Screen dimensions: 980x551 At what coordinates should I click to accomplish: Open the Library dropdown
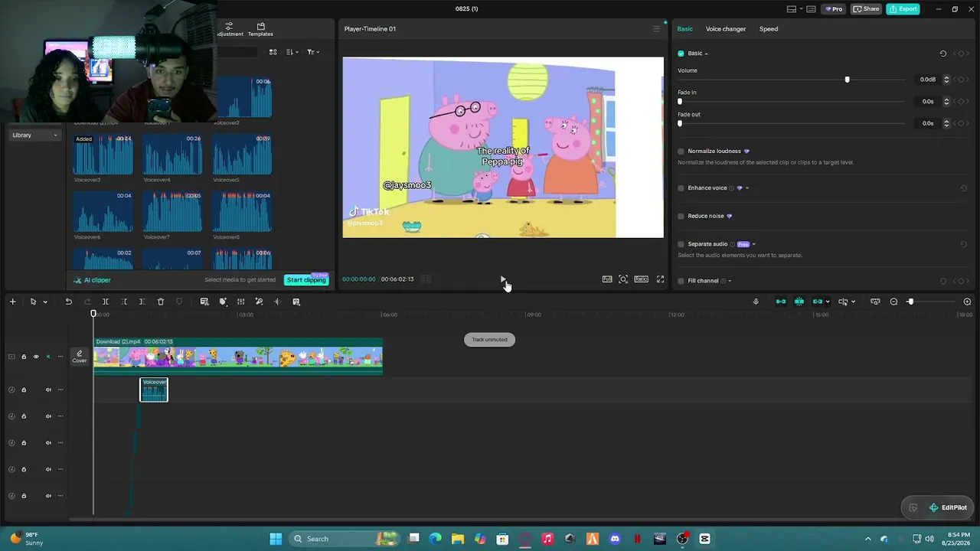tap(34, 135)
